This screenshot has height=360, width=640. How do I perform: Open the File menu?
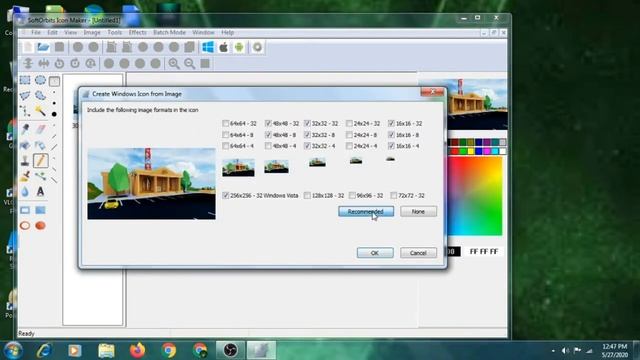click(x=36, y=32)
